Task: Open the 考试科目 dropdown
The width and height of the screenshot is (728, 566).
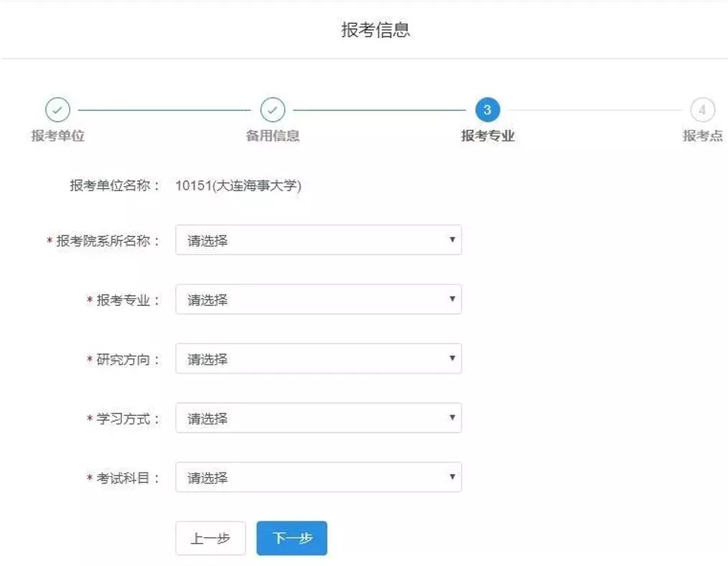Action: pos(319,478)
